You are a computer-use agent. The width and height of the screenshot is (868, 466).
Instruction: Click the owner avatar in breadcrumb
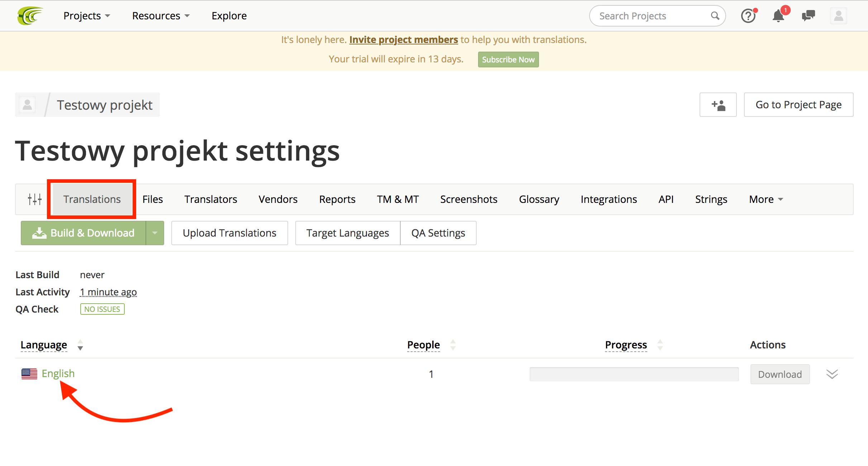pos(27,105)
